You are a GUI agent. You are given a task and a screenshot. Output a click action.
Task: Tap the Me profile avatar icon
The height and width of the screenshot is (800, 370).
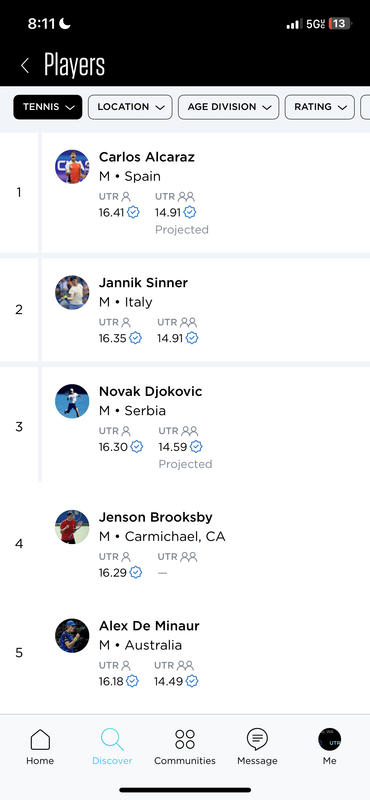pos(330,739)
